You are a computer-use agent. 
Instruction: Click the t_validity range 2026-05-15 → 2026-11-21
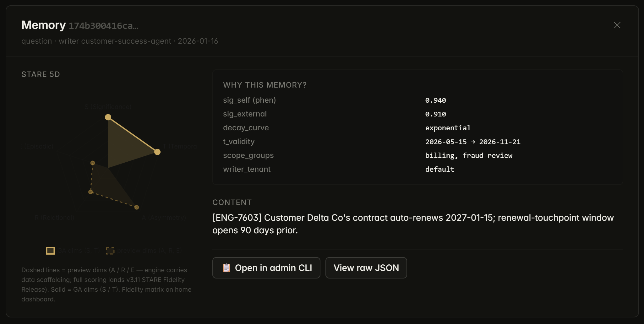pos(473,142)
